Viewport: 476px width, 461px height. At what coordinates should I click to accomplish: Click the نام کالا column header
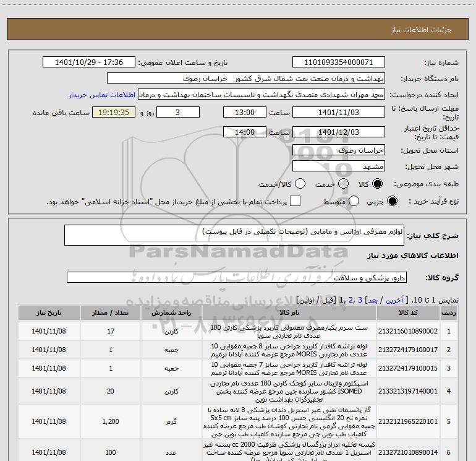(289, 312)
